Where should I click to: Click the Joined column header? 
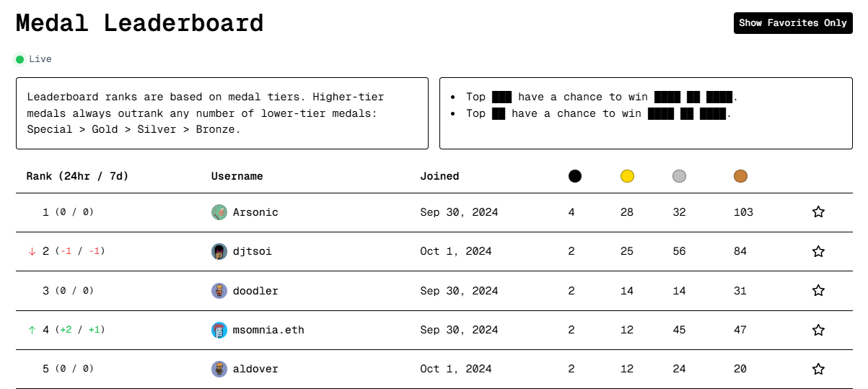(x=439, y=176)
